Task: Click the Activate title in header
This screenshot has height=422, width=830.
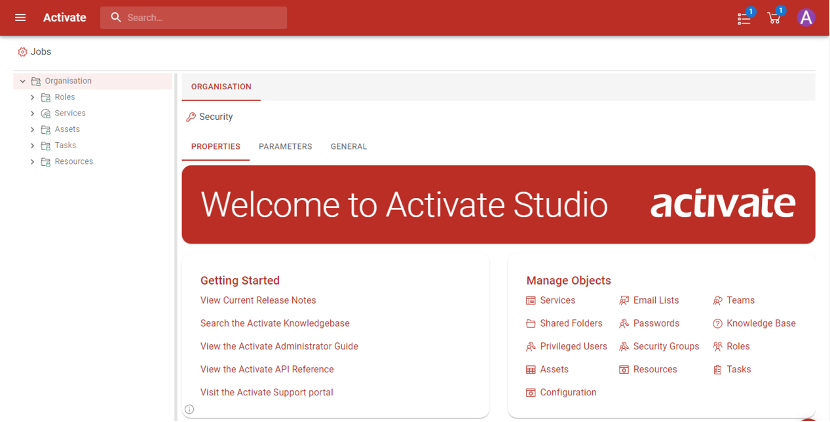Action: (x=65, y=17)
